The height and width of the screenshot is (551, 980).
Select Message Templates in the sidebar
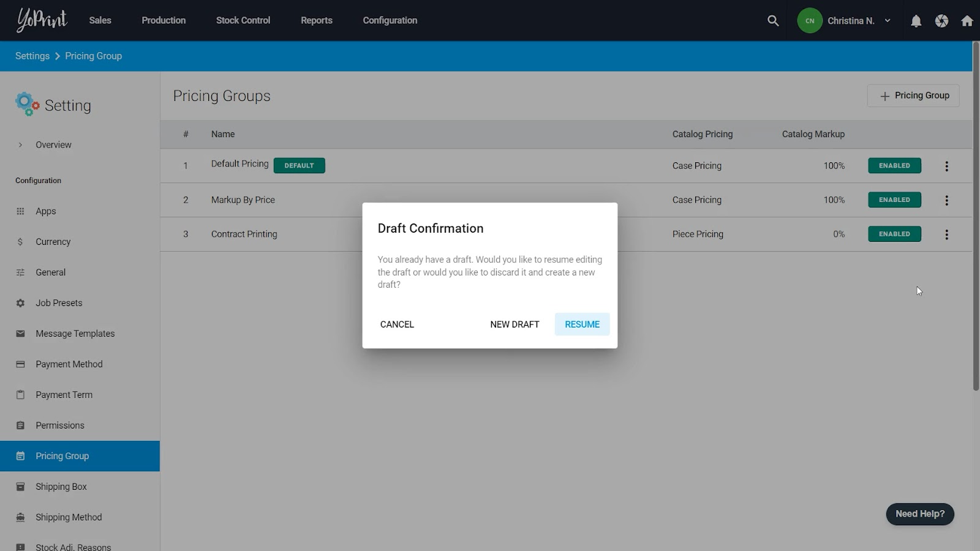(x=80, y=334)
